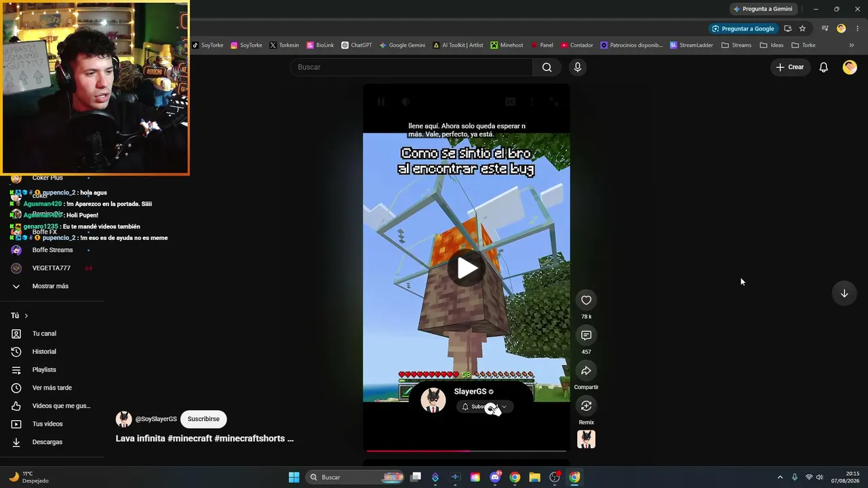Image resolution: width=868 pixels, height=488 pixels.
Task: Open OBS Studio from the taskbar
Action: 555,477
